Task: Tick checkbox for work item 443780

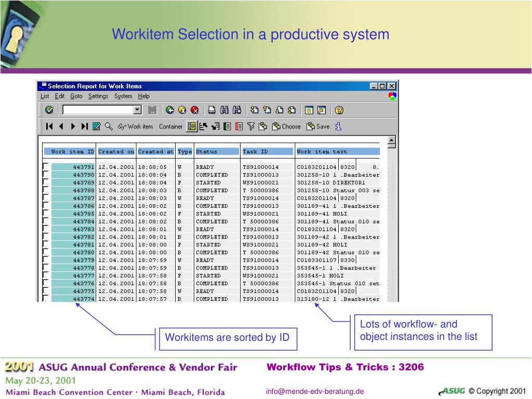Action: pyautogui.click(x=46, y=252)
